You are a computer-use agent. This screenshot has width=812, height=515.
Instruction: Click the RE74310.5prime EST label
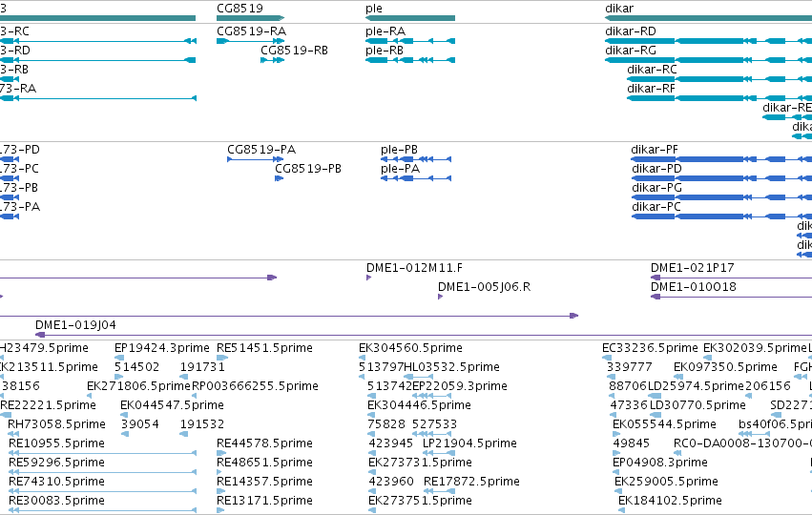pos(56,482)
